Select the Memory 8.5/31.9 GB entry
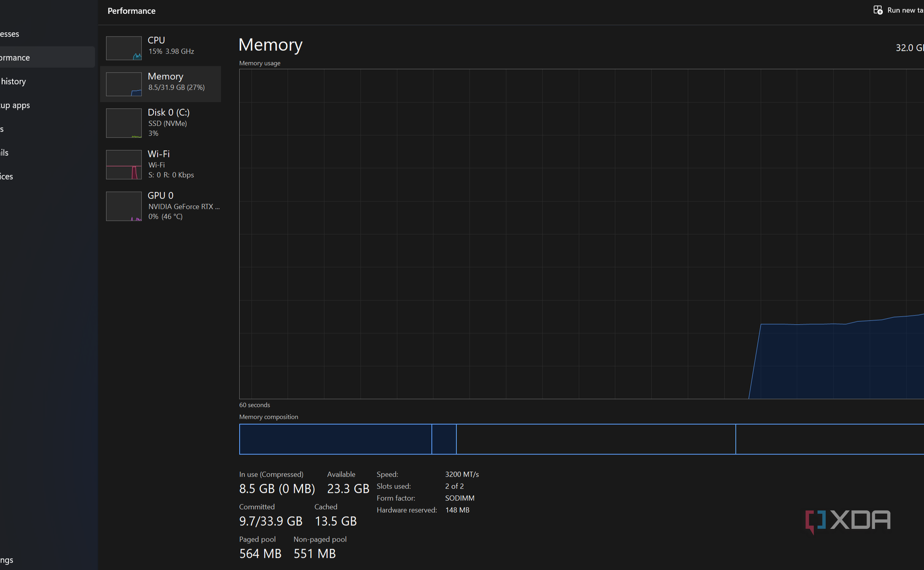This screenshot has width=924, height=570. click(161, 84)
